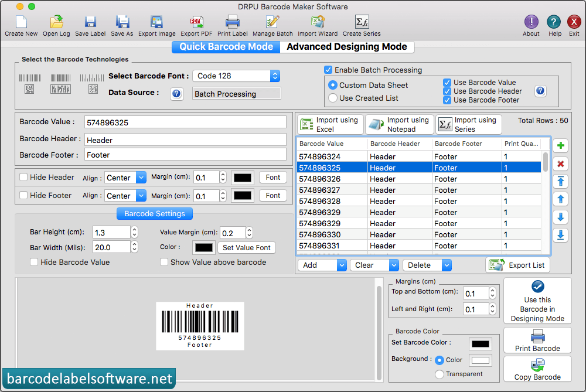This screenshot has height=392, width=586.
Task: Uncheck Use Barcode Header checkbox
Action: tap(447, 91)
